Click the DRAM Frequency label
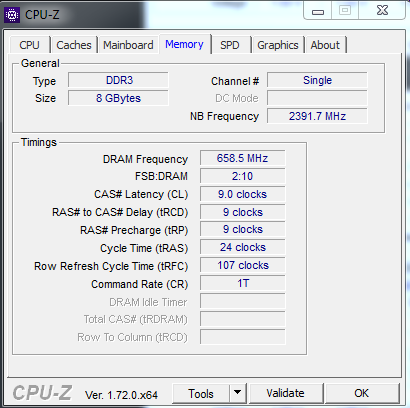The height and width of the screenshot is (408, 410). click(145, 159)
